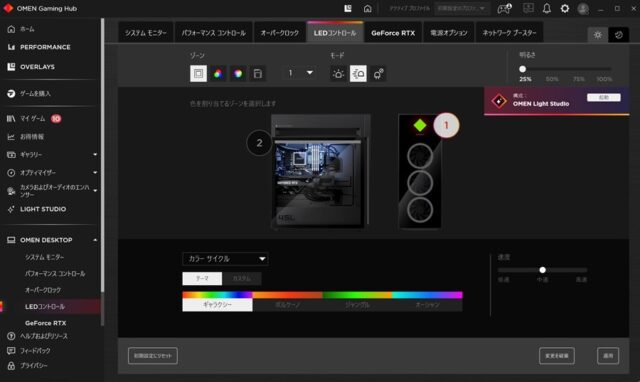The height and width of the screenshot is (382, 640).
Task: Open ヘルプおよびリソース in the sidebar
Action: point(44,336)
